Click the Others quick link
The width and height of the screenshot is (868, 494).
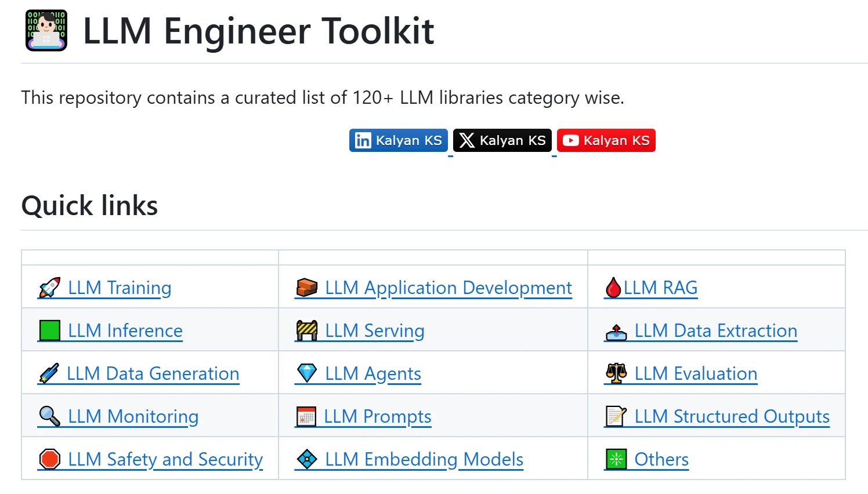coord(661,459)
